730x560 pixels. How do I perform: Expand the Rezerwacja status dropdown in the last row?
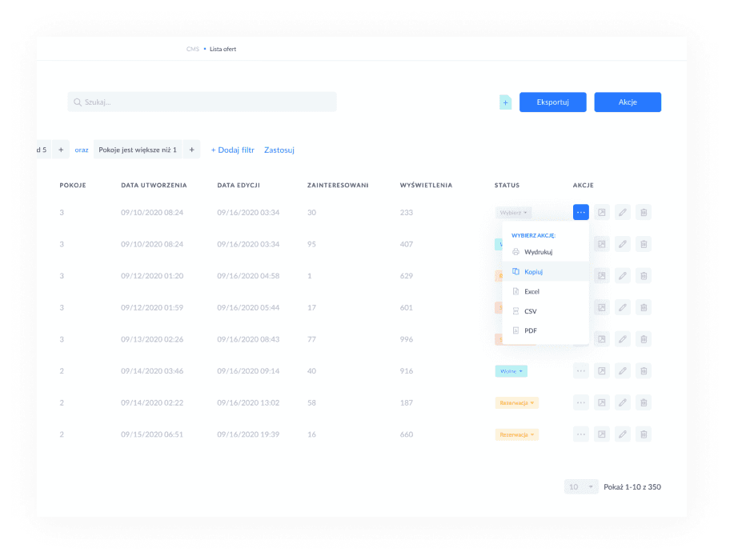coord(516,434)
